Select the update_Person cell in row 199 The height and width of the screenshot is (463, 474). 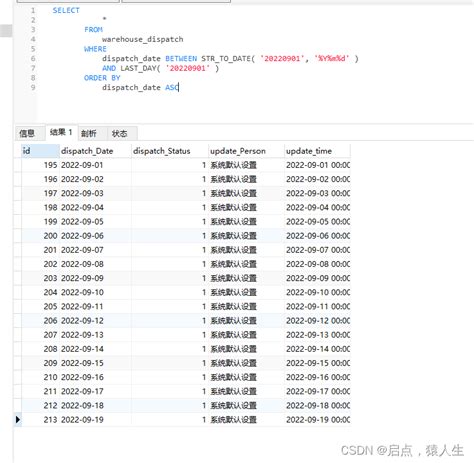point(246,222)
